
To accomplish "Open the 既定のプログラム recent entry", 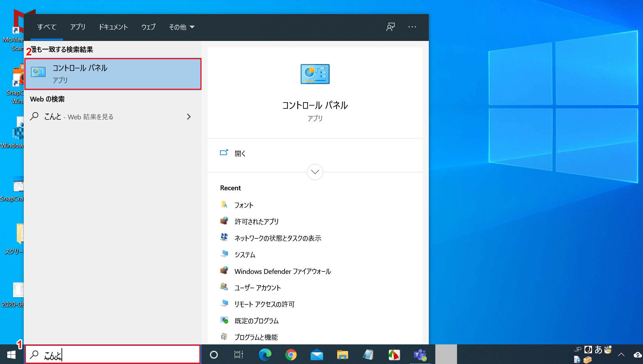I will click(x=257, y=321).
